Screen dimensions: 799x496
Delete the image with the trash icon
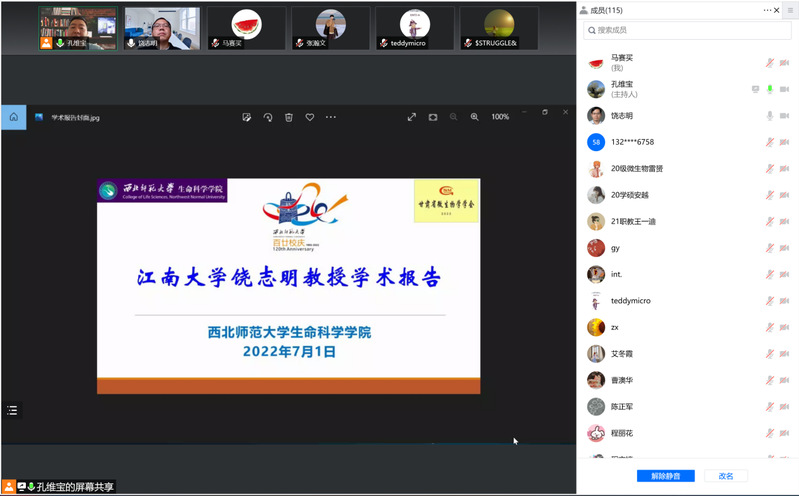click(289, 117)
